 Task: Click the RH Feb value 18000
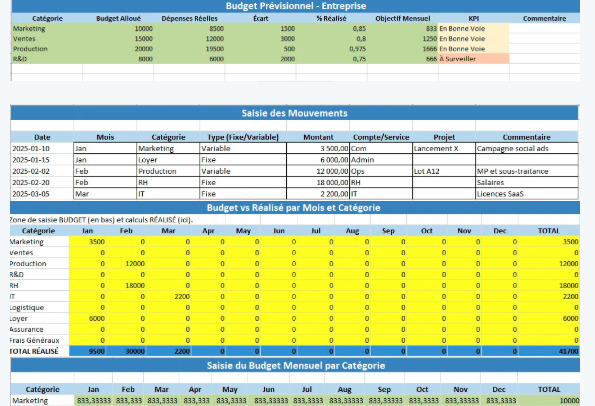126,285
